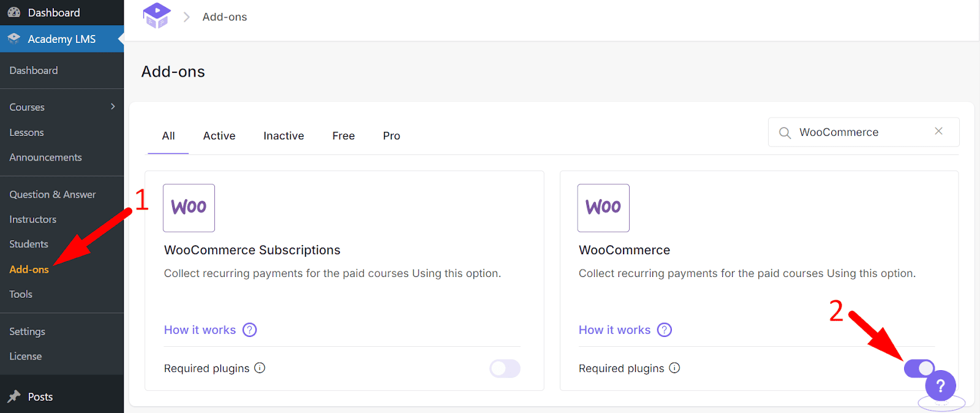Open How it works link for WooCommerce
Screen dimensions: 980x413
[x=614, y=330]
